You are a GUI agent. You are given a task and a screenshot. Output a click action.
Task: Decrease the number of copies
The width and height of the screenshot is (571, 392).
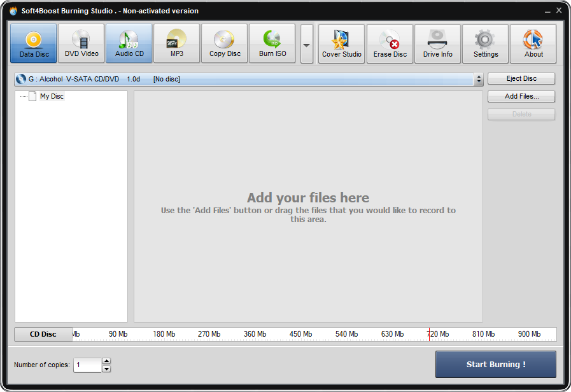point(106,368)
